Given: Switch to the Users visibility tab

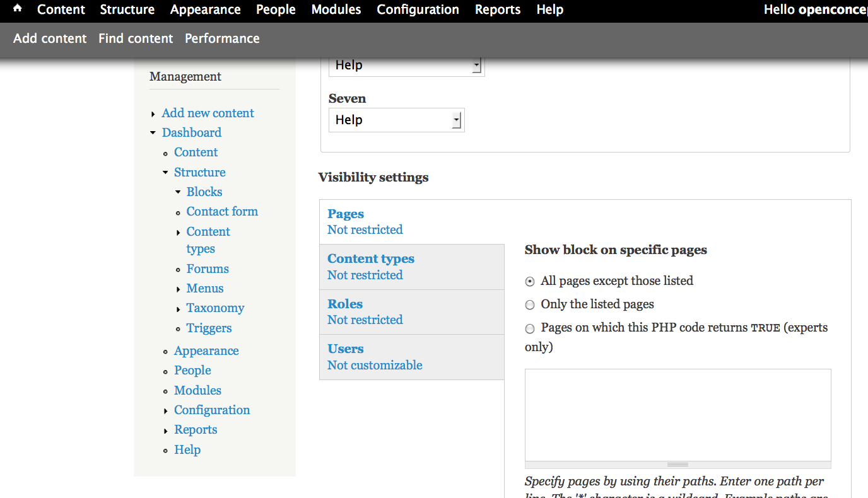Looking at the screenshot, I should (344, 349).
